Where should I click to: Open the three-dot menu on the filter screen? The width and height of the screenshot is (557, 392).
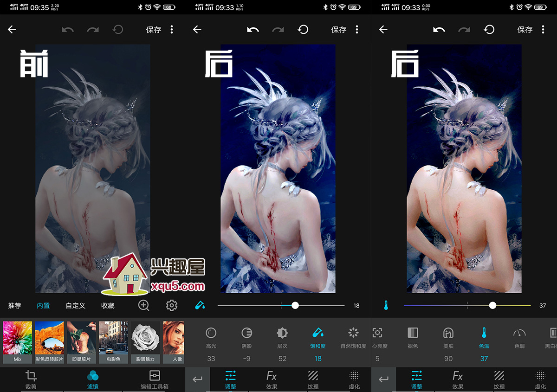coord(172,30)
